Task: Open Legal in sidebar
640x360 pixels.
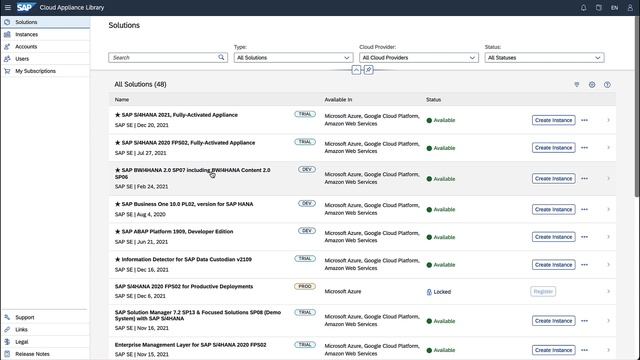Action: pyautogui.click(x=45, y=342)
